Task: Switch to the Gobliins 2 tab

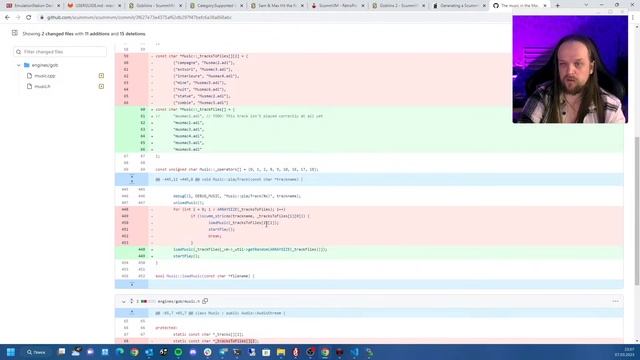Action: [400, 6]
